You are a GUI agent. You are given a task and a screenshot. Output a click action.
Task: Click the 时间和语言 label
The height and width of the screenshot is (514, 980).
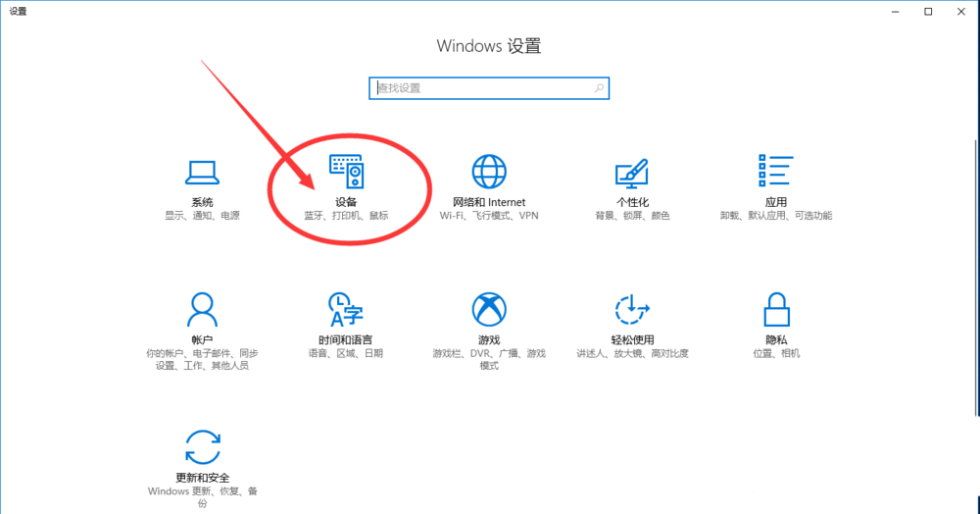[346, 339]
